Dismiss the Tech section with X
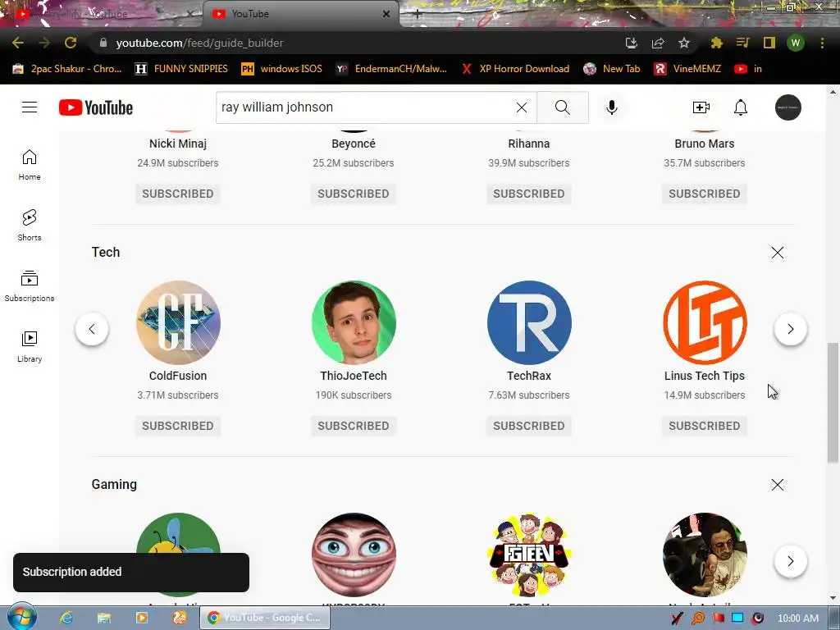Viewport: 840px width, 630px height. coord(778,253)
